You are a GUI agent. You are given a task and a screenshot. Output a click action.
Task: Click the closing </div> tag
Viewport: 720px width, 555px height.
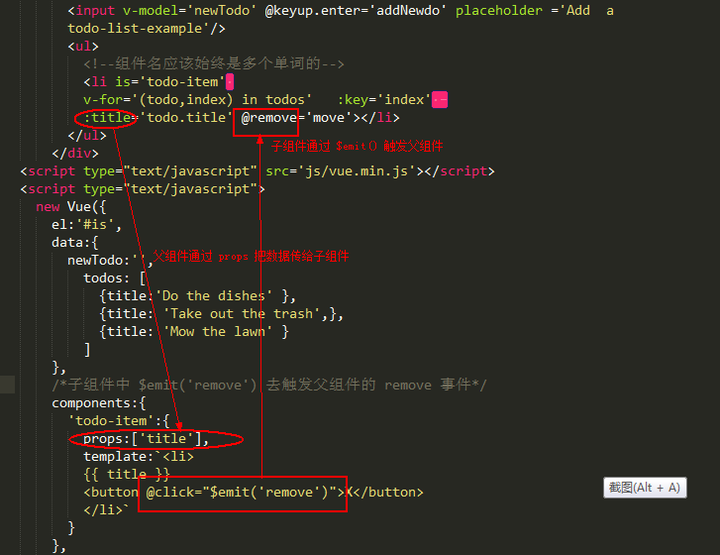(75, 153)
